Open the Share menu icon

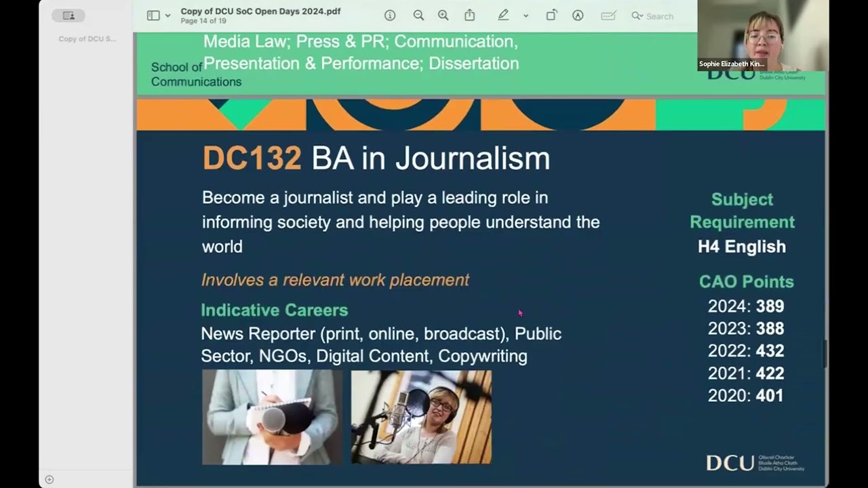click(469, 15)
